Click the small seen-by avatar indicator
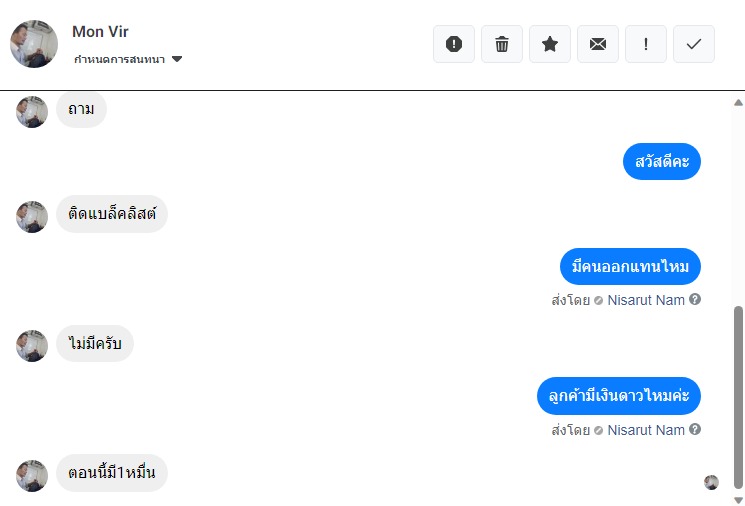This screenshot has width=745, height=506. (x=711, y=482)
